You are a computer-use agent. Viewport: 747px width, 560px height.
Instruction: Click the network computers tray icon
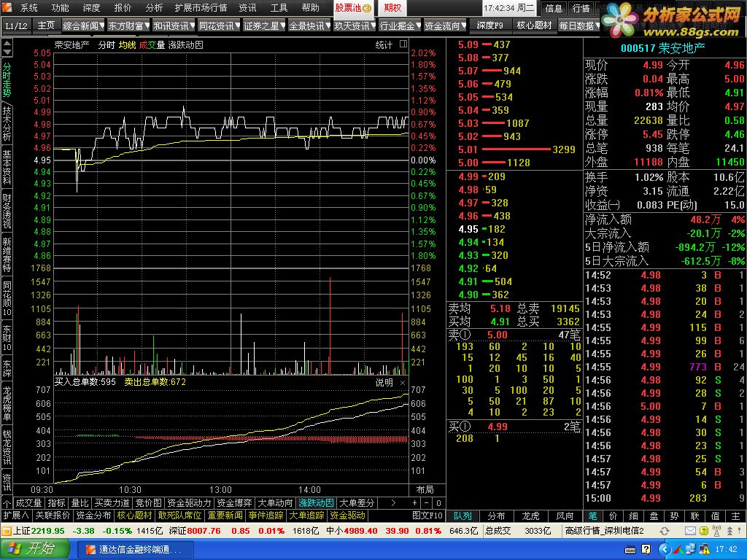tap(691, 550)
